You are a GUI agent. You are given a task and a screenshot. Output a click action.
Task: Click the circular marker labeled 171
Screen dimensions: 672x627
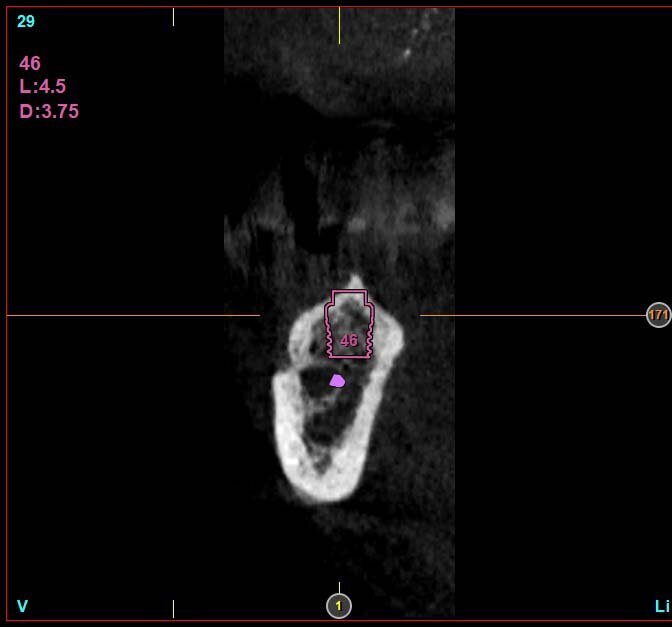658,315
